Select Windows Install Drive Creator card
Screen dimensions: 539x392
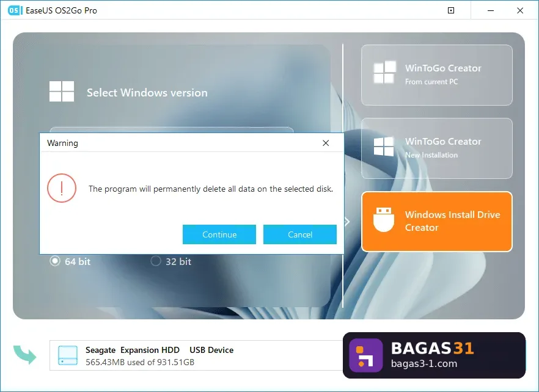[436, 221]
